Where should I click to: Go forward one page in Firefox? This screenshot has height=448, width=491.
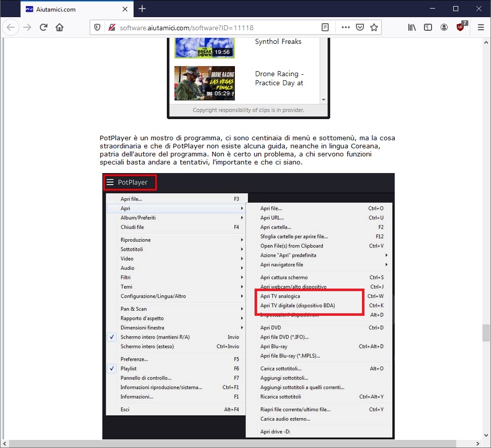(28, 28)
